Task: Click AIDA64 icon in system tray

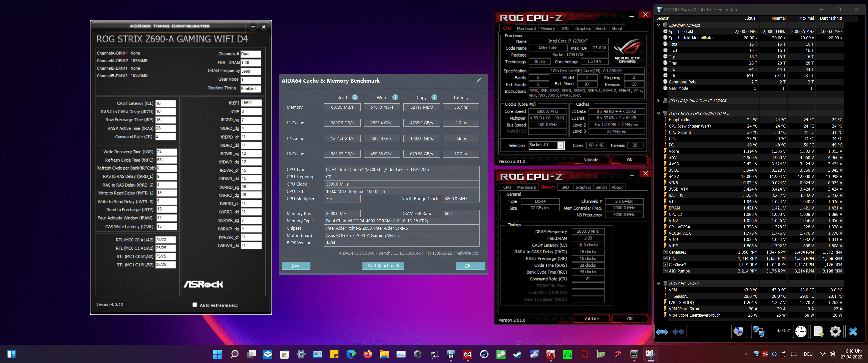Action: (765, 354)
